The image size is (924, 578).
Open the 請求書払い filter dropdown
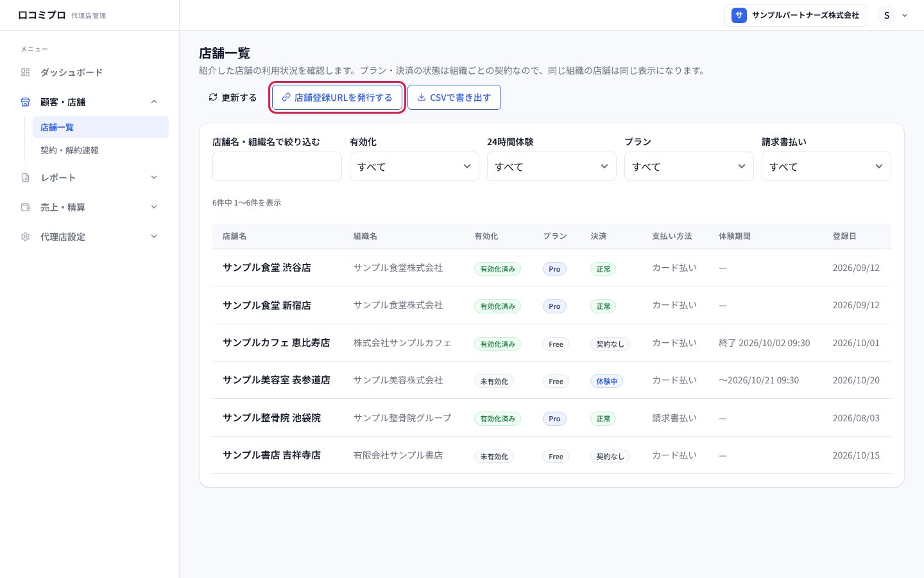click(826, 166)
